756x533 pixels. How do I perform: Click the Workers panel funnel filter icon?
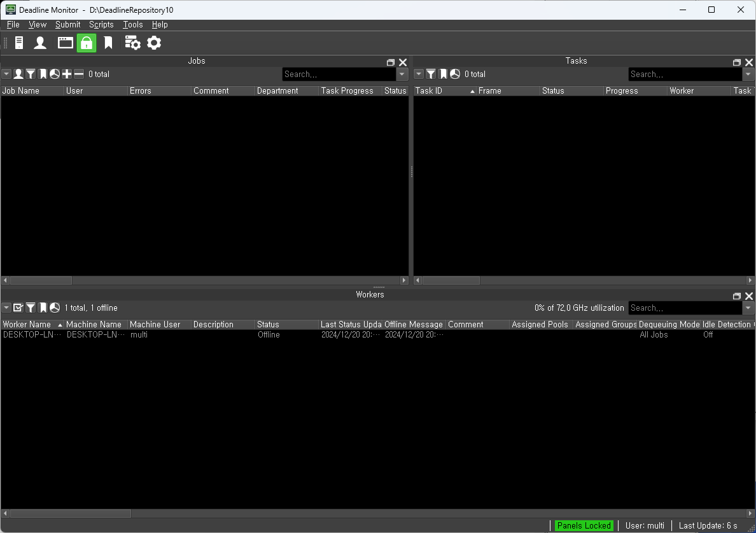point(31,308)
